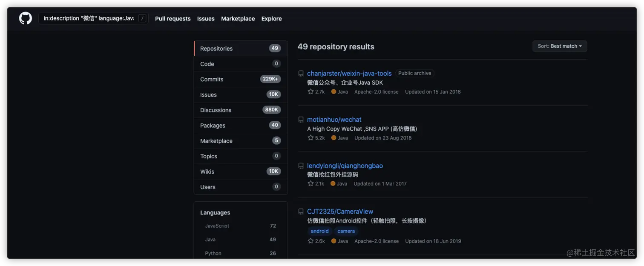Click description A High Copy WeChat ,SNS APP
This screenshot has height=266, width=644.
pyautogui.click(x=362, y=129)
